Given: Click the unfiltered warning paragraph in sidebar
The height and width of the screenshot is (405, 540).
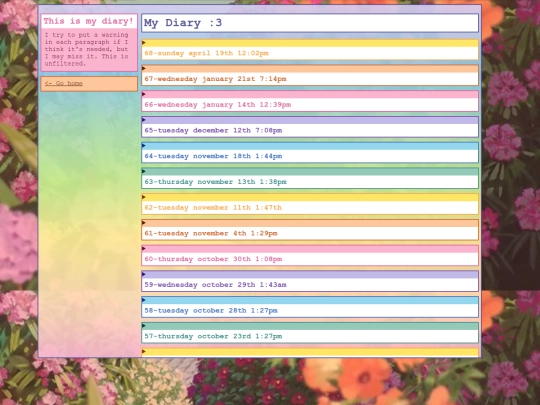Looking at the screenshot, I should click(x=86, y=49).
